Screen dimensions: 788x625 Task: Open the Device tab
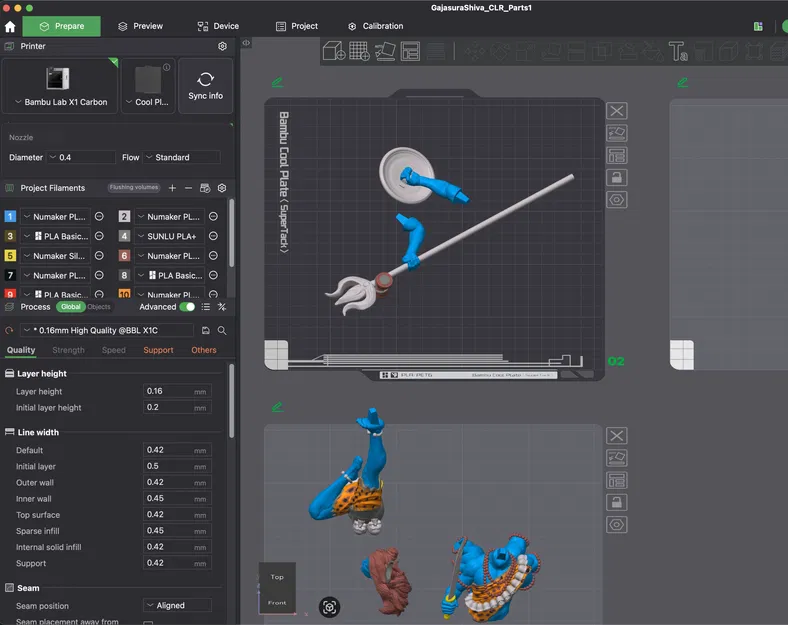point(218,26)
